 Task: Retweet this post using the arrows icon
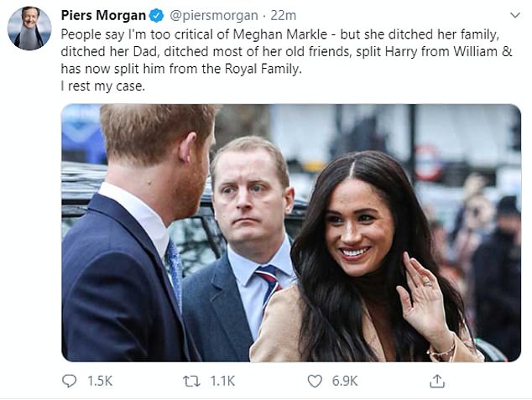pos(193,381)
